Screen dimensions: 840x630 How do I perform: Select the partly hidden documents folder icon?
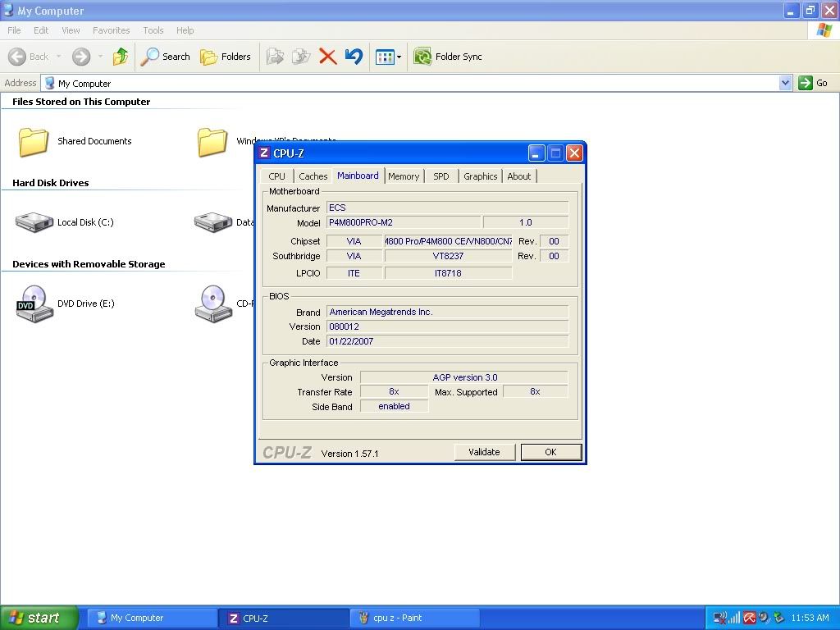click(x=212, y=141)
